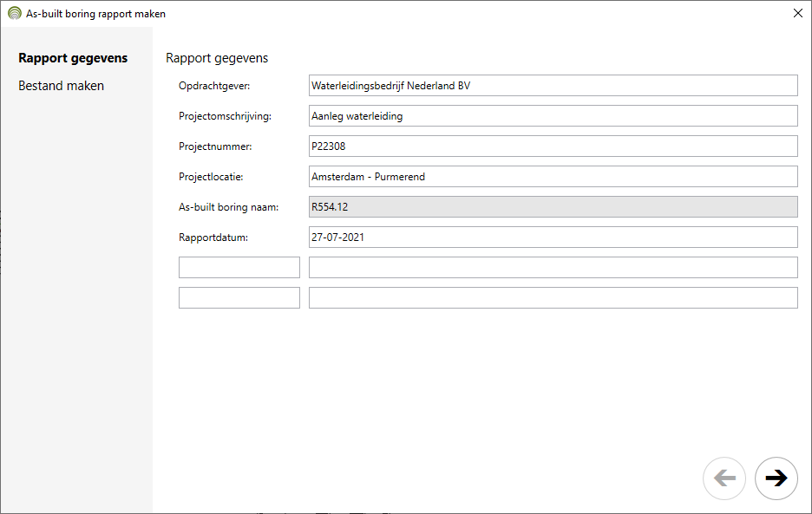
Task: Click the Opdrachtgever: label
Action: point(214,86)
